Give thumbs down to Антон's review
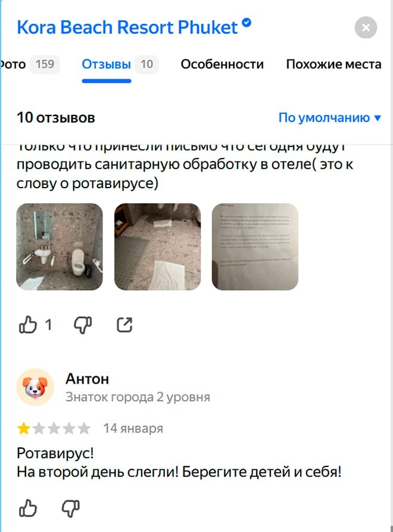393x532 pixels. [x=70, y=508]
